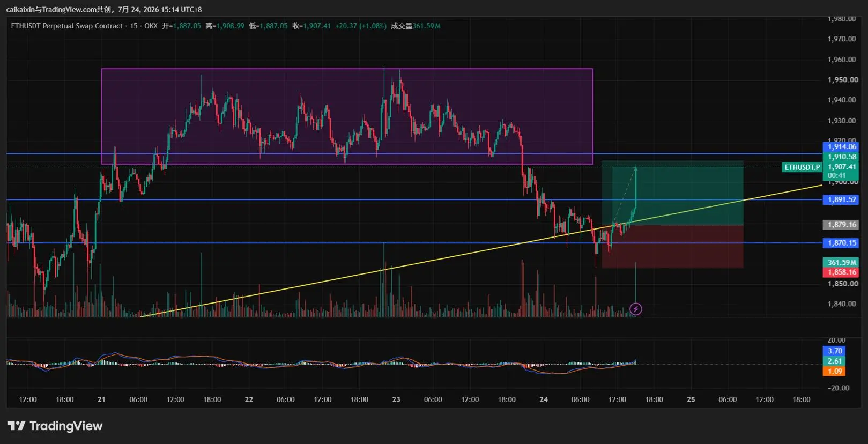Click the 1,858.16 red stop price label
868x444 pixels.
pos(842,272)
